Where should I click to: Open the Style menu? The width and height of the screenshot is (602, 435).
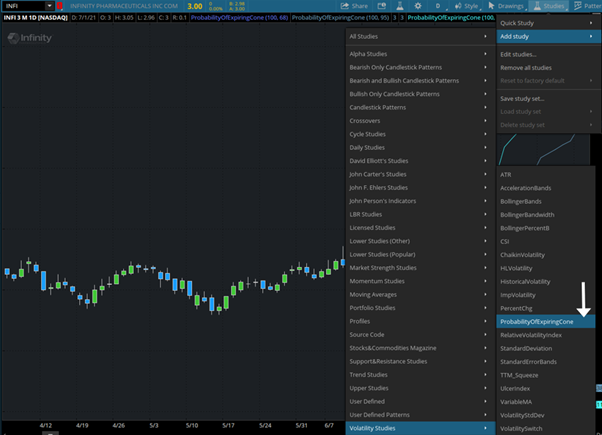coord(467,6)
